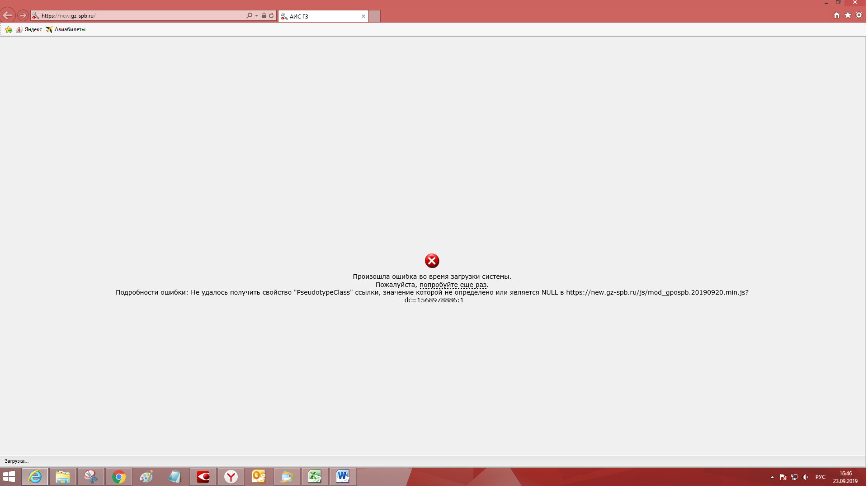Screen dimensions: 868x488
Task: Switch the РУС input language indicator
Action: pyautogui.click(x=820, y=477)
